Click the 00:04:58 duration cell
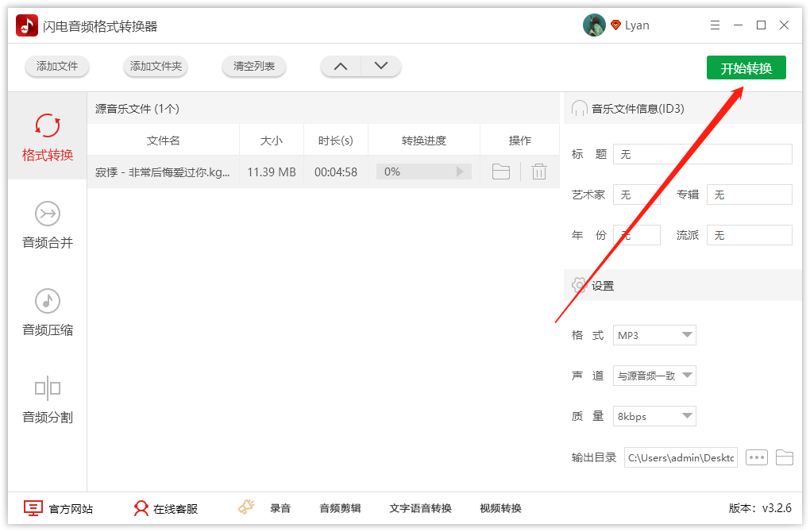The image size is (810, 532). click(x=336, y=172)
